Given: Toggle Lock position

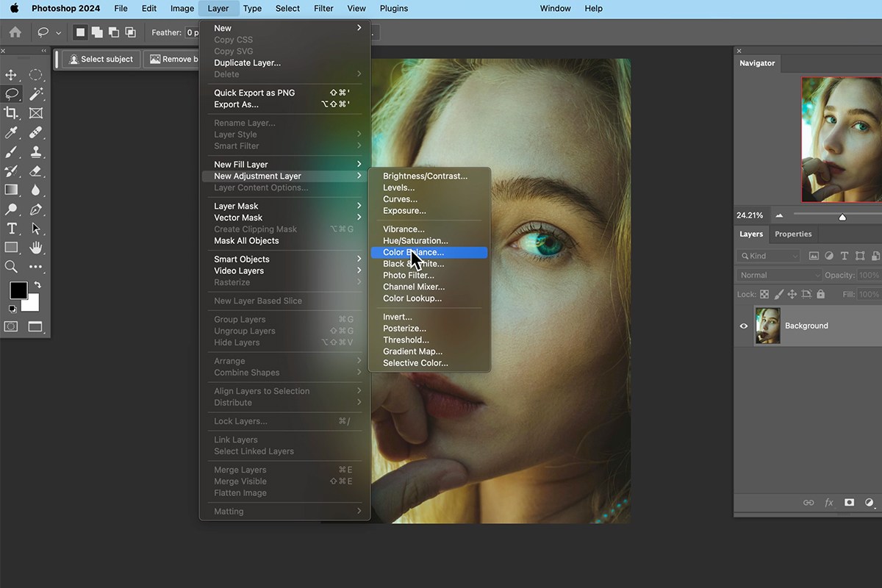Looking at the screenshot, I should [792, 294].
